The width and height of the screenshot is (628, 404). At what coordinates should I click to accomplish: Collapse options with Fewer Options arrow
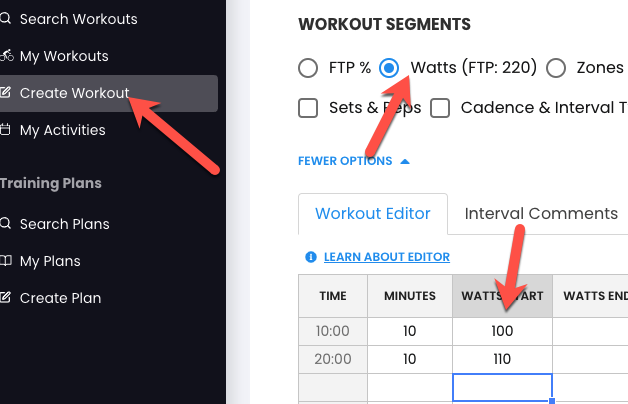(x=405, y=161)
